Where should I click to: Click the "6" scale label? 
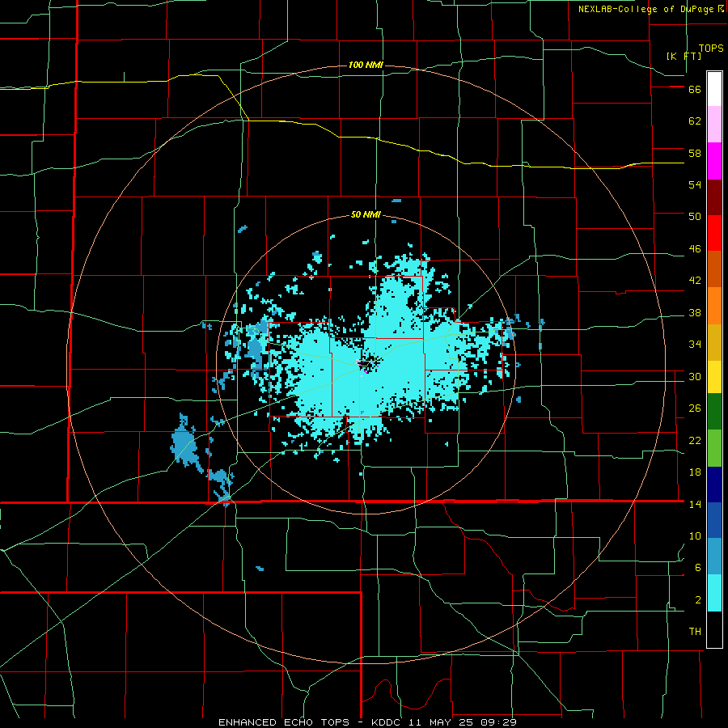(698, 568)
